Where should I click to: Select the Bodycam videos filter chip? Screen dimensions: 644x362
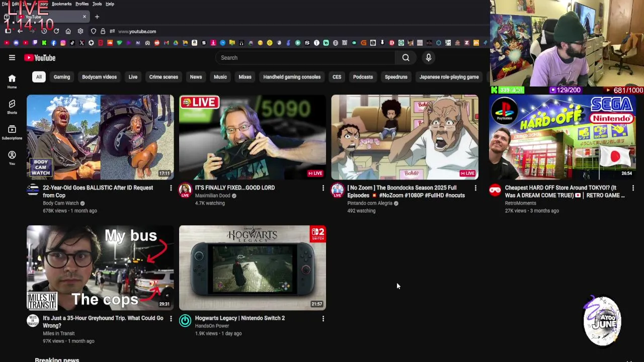[99, 77]
